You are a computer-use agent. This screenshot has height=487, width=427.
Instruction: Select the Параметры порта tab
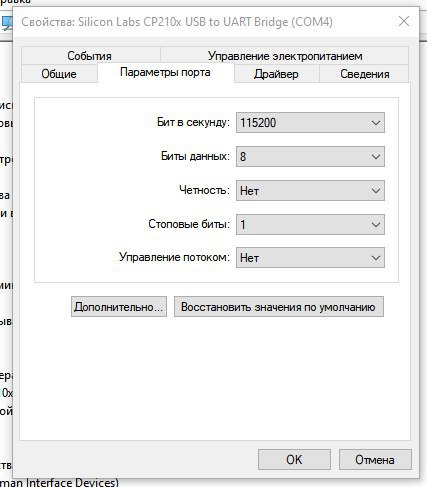click(x=165, y=72)
